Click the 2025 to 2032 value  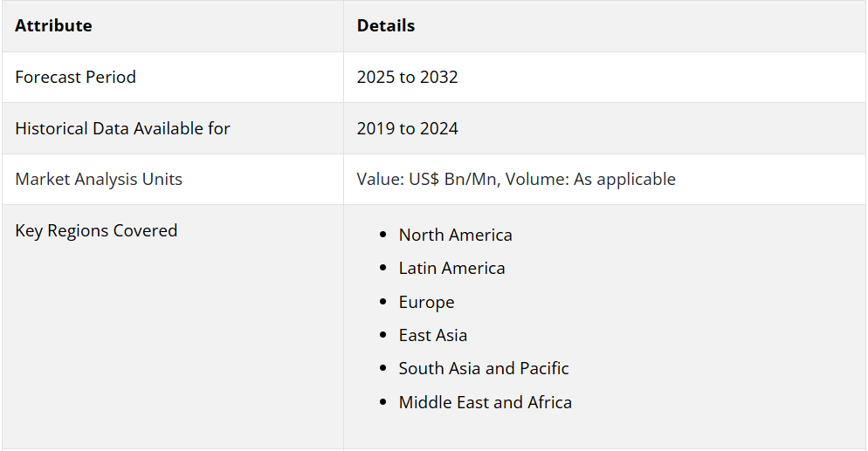(407, 77)
